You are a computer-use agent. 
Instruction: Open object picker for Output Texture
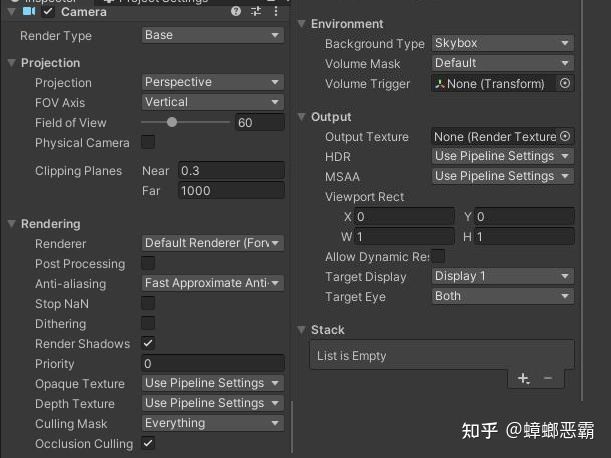click(x=565, y=136)
